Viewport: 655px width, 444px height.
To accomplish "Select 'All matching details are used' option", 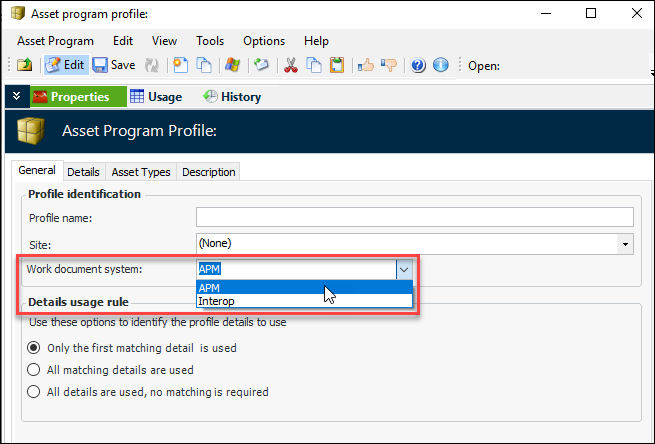I will 34,370.
